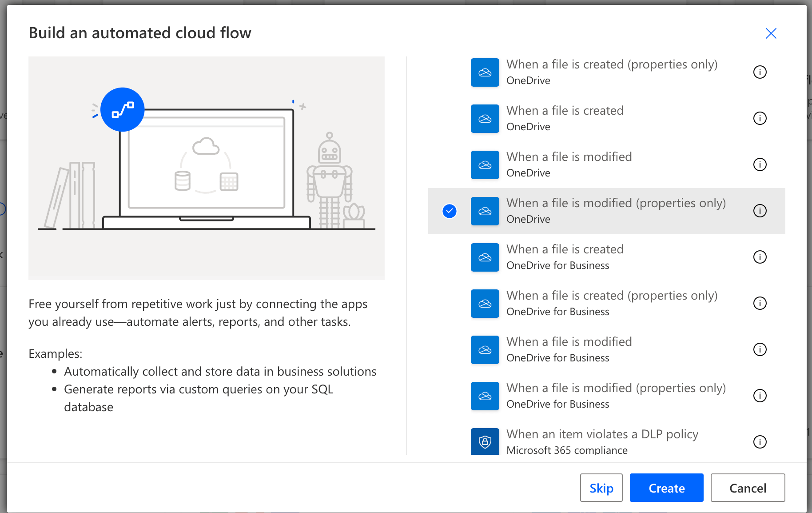
Task: Click the "Microsoft 365 compliance" connector label
Action: click(x=567, y=450)
